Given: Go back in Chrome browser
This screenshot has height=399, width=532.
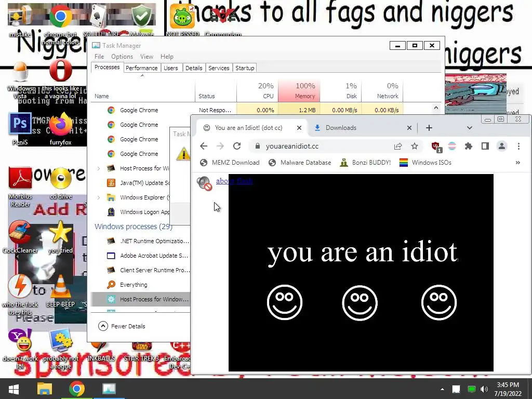Looking at the screenshot, I should 204,146.
